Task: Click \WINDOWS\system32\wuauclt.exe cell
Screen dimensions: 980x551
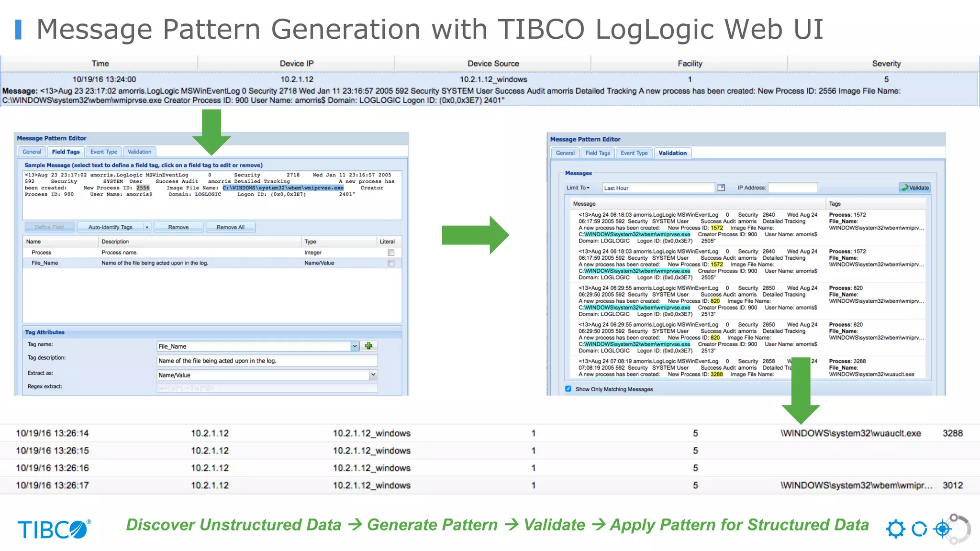Action: [850, 433]
